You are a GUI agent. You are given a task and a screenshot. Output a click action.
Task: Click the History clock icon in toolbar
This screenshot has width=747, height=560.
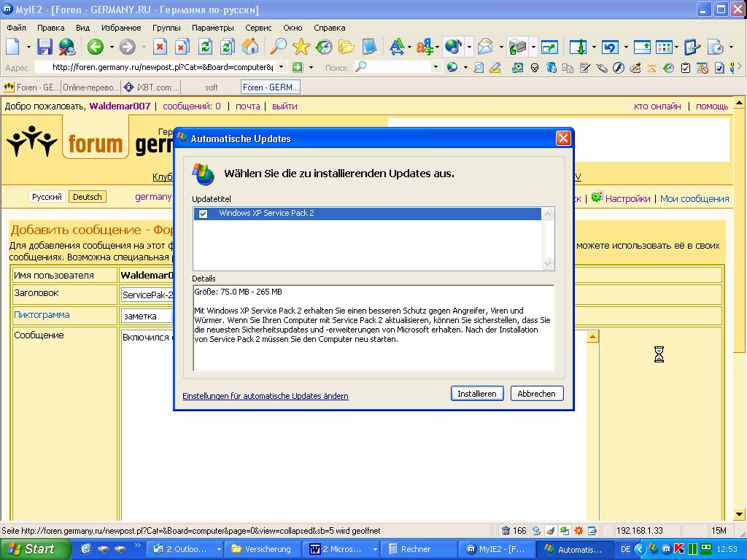(x=324, y=47)
